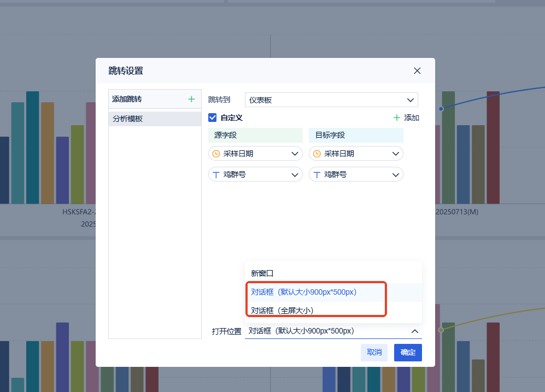This screenshot has height=392, width=545.
Task: Expand the target field 鸡群号 dropdown arrow
Action: 396,174
